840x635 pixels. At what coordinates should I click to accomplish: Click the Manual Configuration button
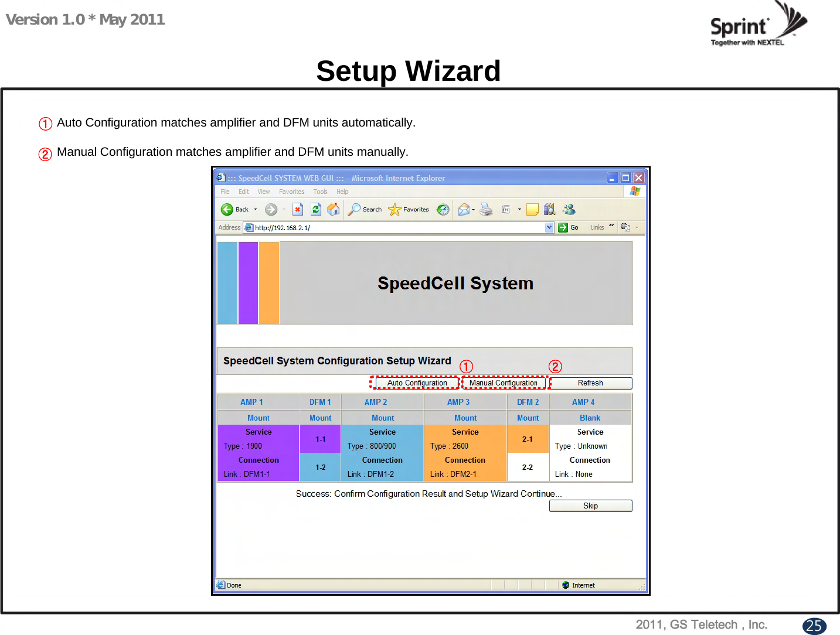(504, 383)
